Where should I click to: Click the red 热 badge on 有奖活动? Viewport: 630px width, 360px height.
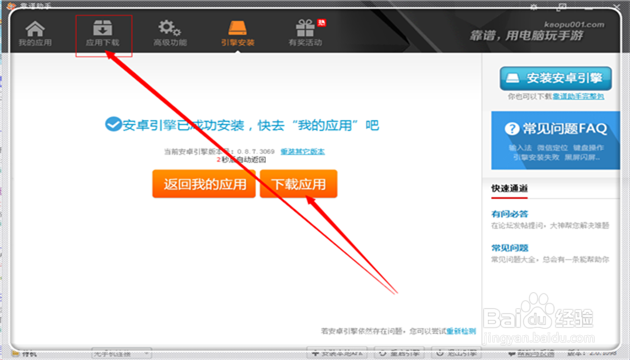[321, 22]
